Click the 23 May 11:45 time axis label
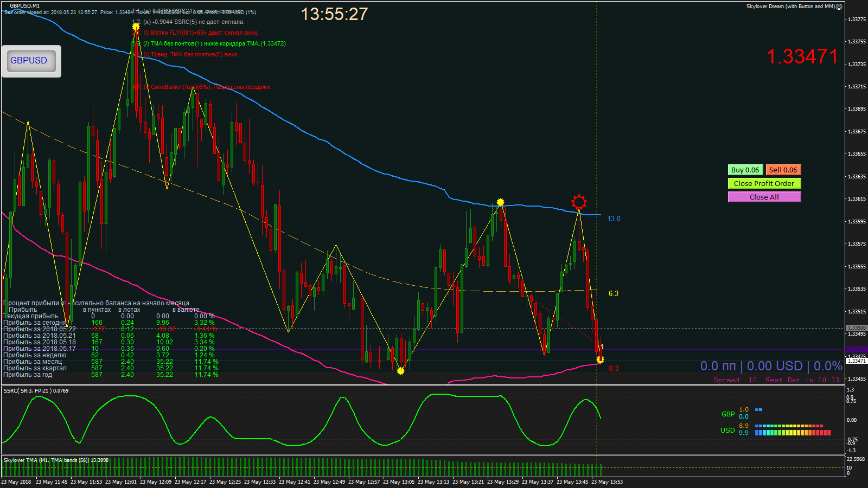Screen dimensions: 868x488 tap(52, 481)
